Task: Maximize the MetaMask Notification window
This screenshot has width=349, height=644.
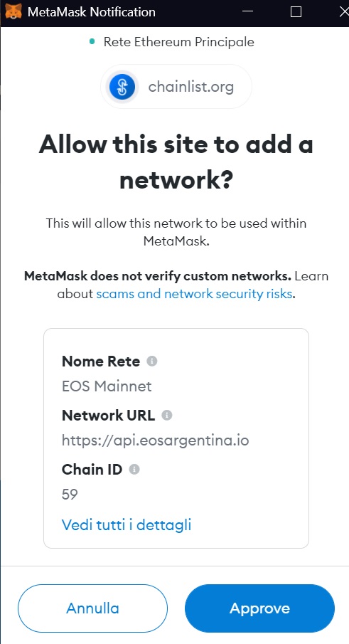Action: pyautogui.click(x=296, y=11)
